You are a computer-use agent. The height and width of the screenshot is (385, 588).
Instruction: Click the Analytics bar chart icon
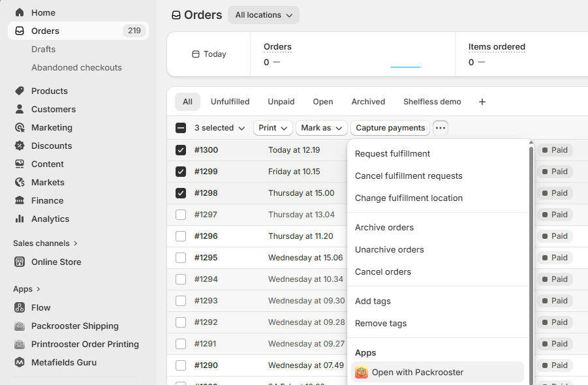[20, 219]
